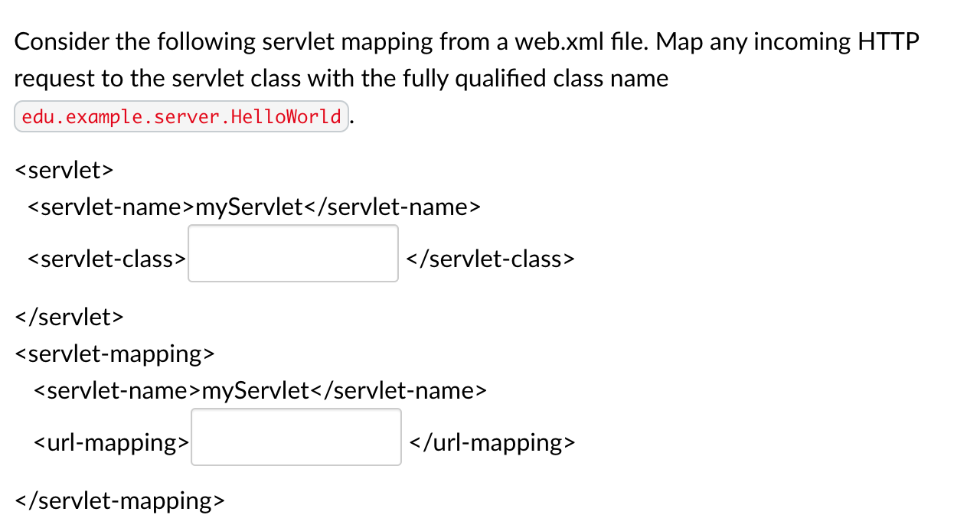Click the closing </url-mapping> tag text
Screen dimensions: 980x528
(x=492, y=443)
